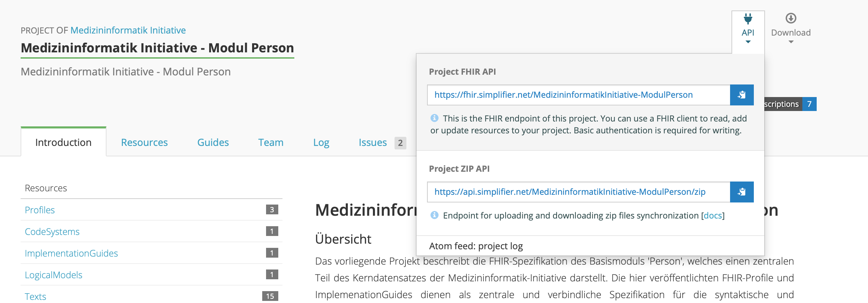The height and width of the screenshot is (303, 868).
Task: Select the ZIP API URL field
Action: pos(579,192)
